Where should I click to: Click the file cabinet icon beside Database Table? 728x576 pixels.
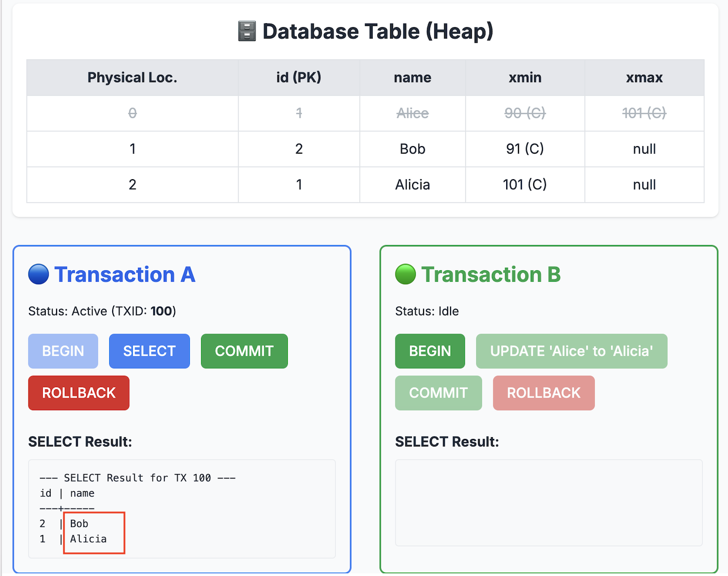pos(247,32)
